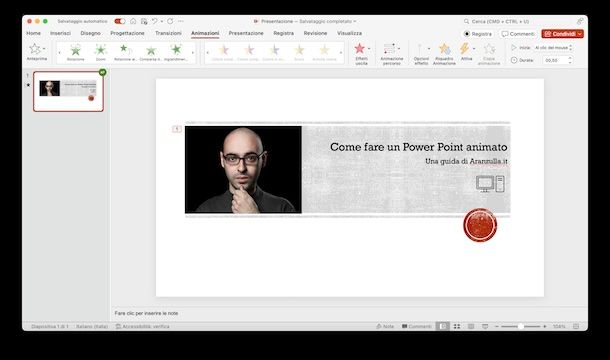Open the Inserisci tab
This screenshot has width=610, height=360.
click(x=60, y=33)
